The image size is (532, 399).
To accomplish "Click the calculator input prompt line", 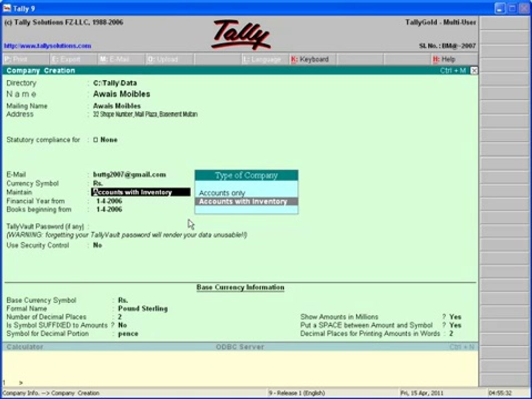I will pyautogui.click(x=240, y=383).
